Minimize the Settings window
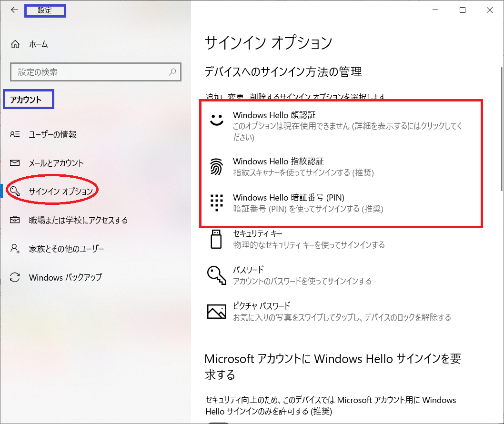The width and height of the screenshot is (504, 424). coord(436,10)
